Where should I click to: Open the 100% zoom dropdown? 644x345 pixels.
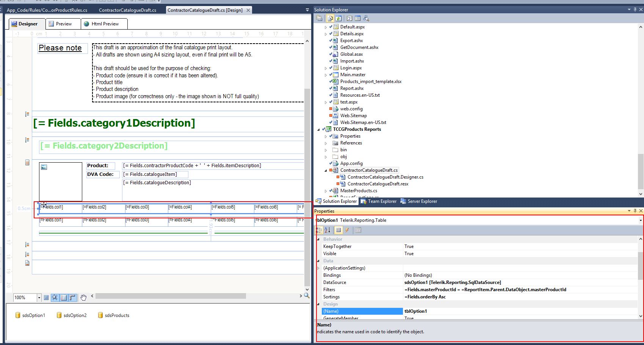(x=39, y=298)
